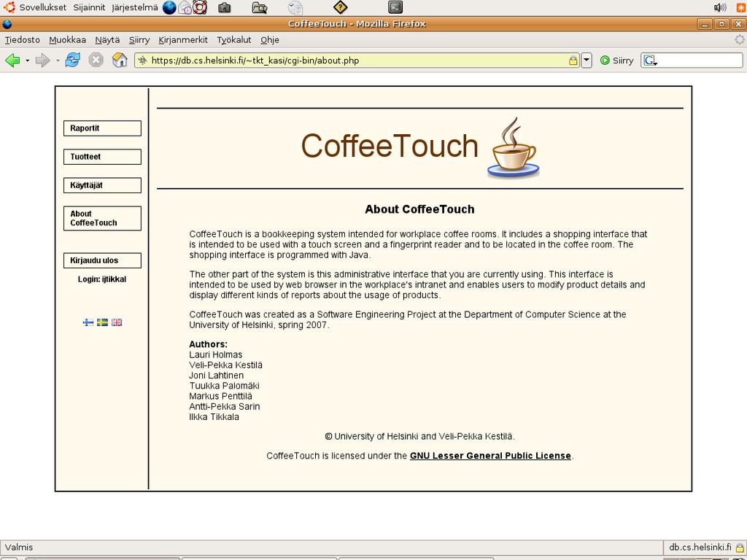Click the Ubuntu logo in panel
Screen dimensions: 747x560
[x=9, y=7]
